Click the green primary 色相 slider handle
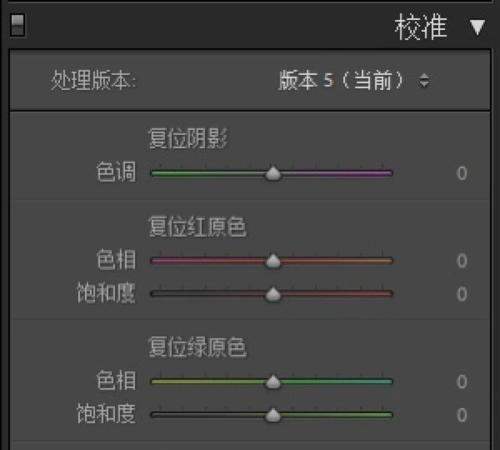The height and width of the screenshot is (450, 500). 273,382
